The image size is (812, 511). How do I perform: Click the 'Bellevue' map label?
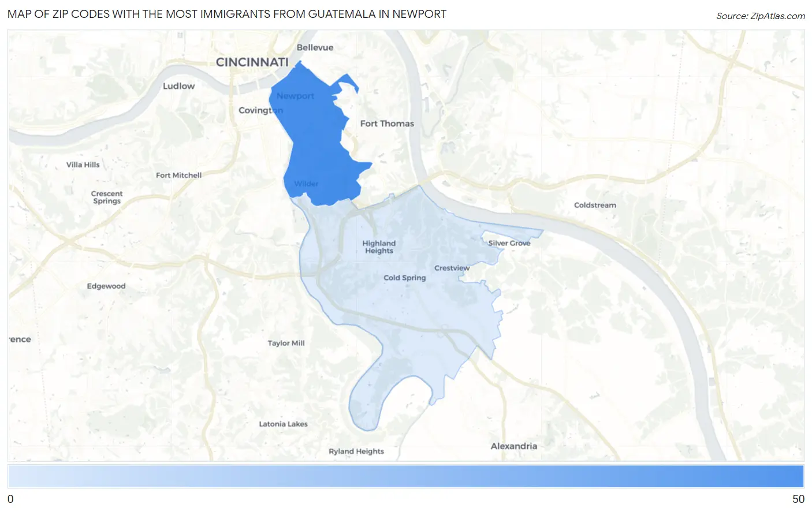(315, 47)
